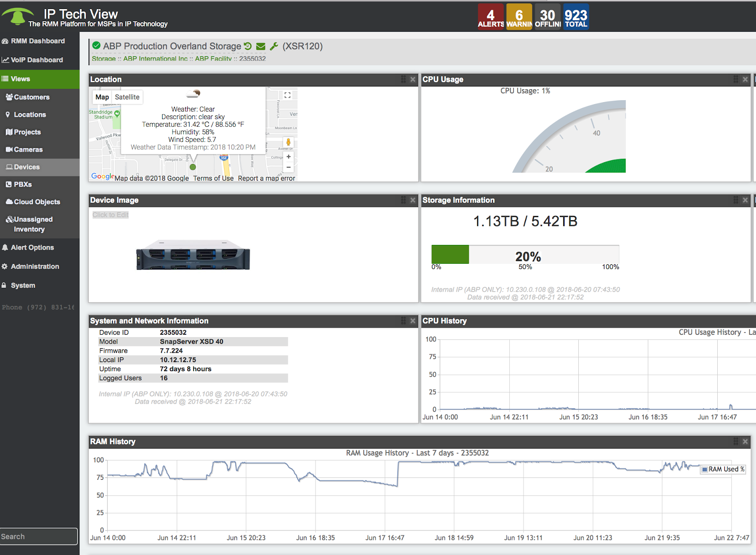Screen dimensions: 756x555
Task: Click the sidebar Search input field
Action: click(39, 537)
